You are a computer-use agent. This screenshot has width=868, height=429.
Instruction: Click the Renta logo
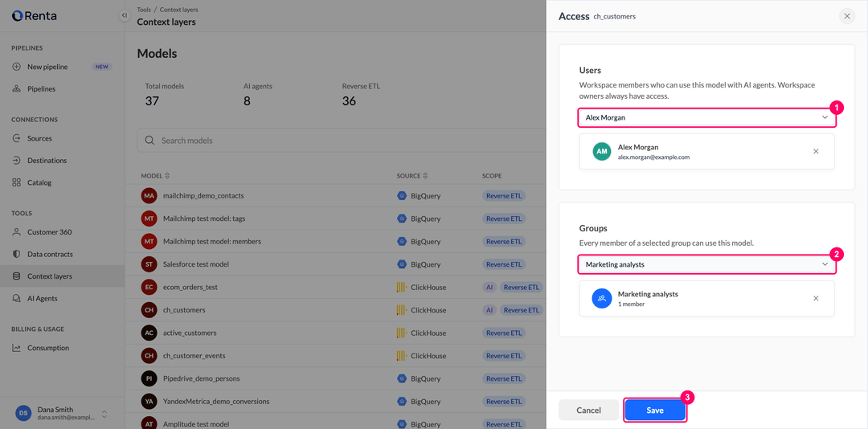click(x=35, y=16)
